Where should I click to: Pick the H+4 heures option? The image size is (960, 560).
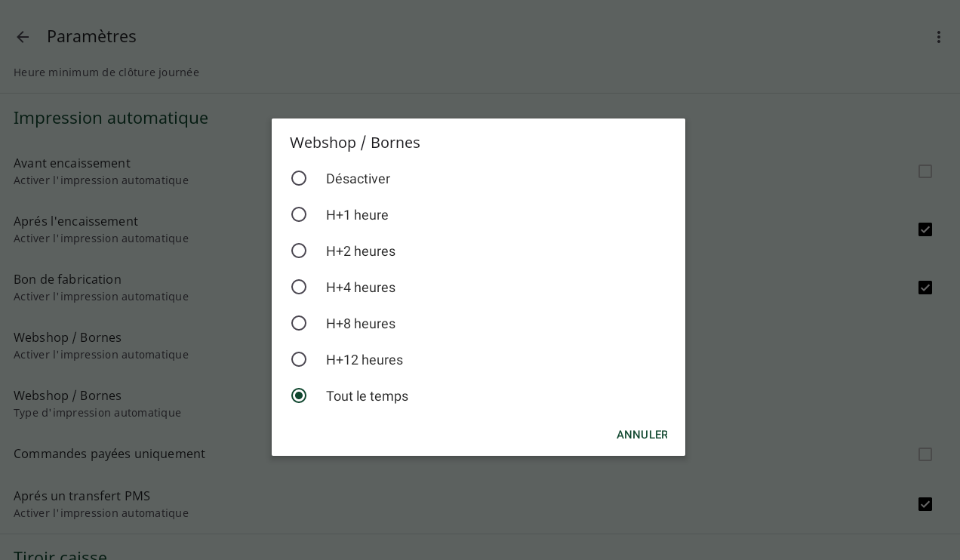click(478, 288)
